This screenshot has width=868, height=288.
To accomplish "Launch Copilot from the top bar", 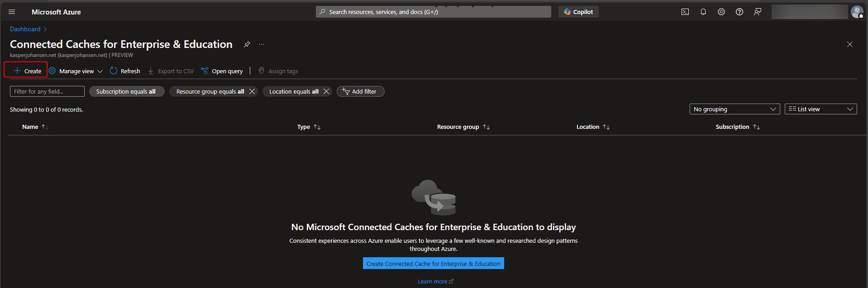I will coord(578,12).
